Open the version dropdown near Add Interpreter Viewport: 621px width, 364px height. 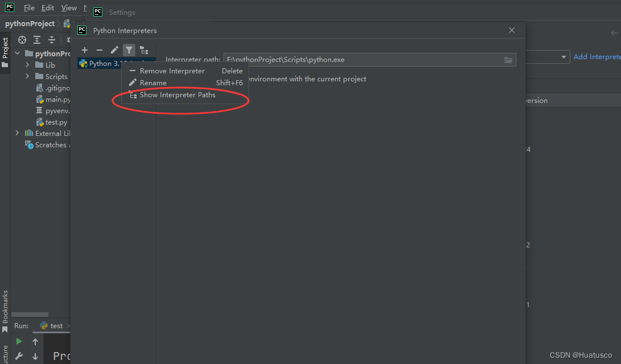[x=564, y=56]
